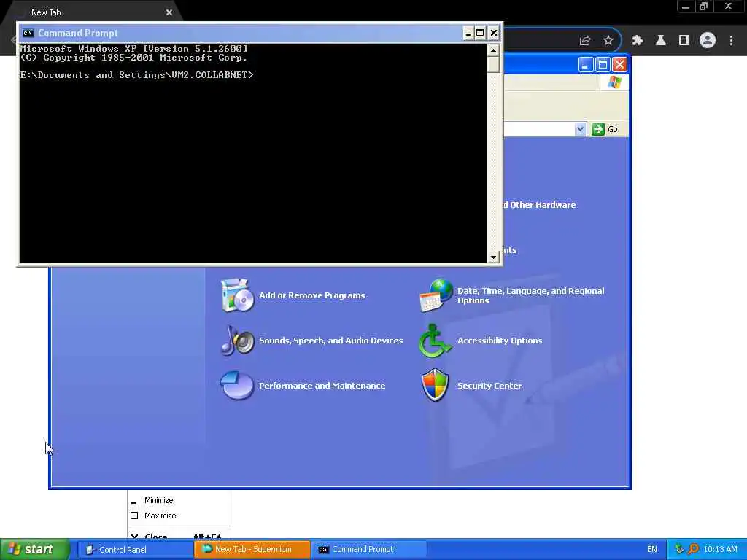Close the New Tab browser tab
Image resolution: width=747 pixels, height=560 pixels.
pos(169,12)
